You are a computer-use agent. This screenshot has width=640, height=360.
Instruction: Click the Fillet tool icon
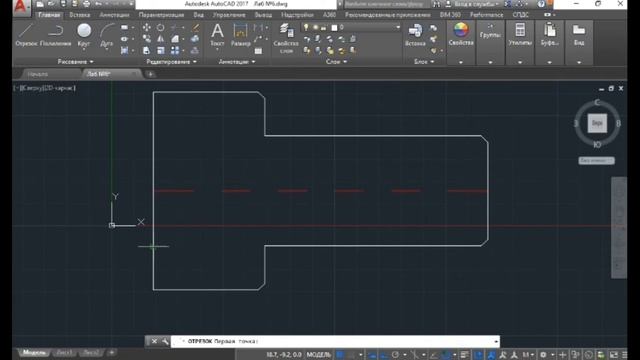pyautogui.click(x=175, y=39)
